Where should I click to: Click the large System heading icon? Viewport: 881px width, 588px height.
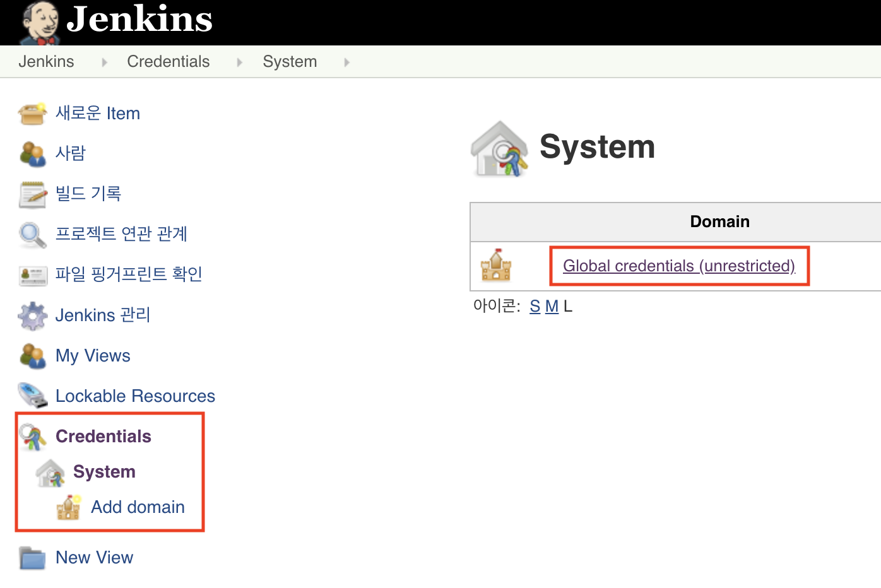(499, 149)
